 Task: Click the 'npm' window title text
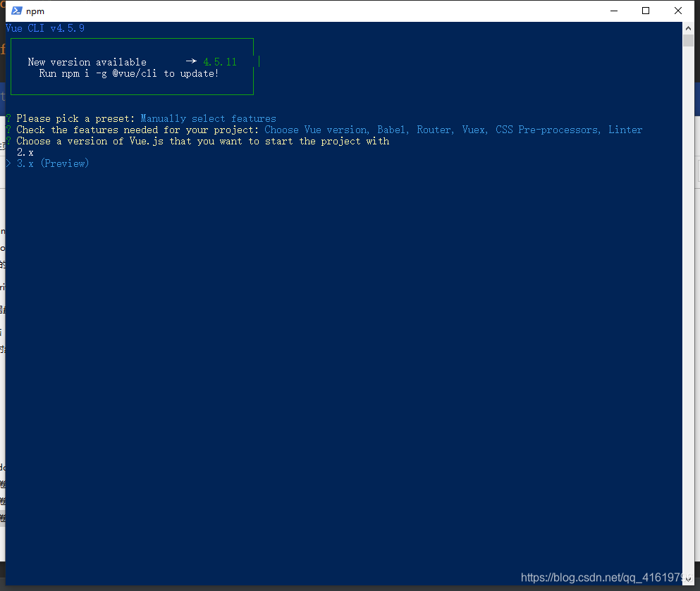click(x=35, y=11)
